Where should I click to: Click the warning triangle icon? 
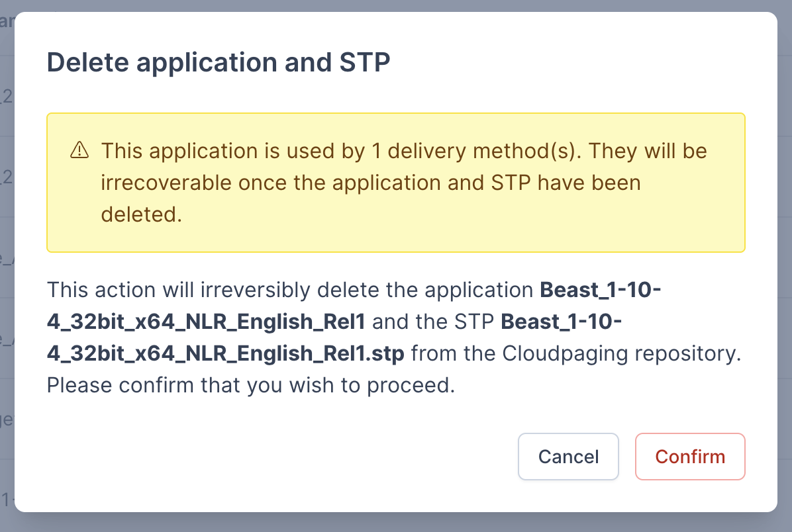coord(79,151)
